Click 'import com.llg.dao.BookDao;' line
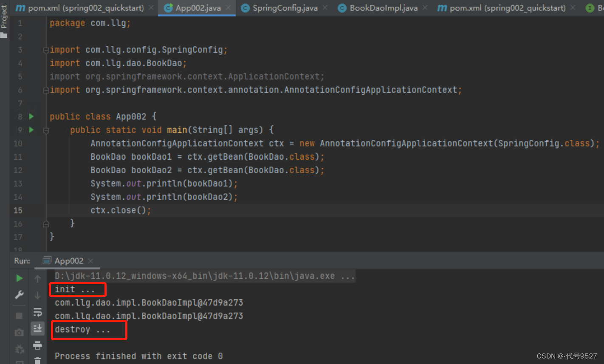 coord(118,63)
